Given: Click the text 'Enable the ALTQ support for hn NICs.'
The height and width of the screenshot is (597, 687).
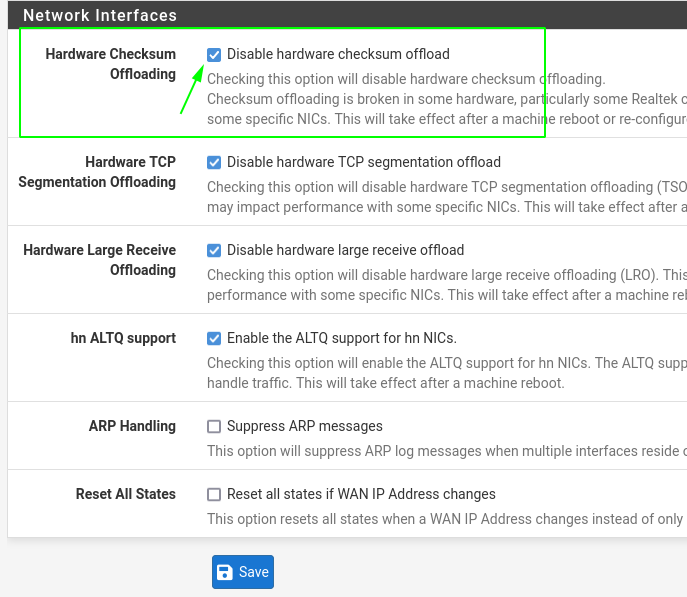Looking at the screenshot, I should (x=342, y=338).
